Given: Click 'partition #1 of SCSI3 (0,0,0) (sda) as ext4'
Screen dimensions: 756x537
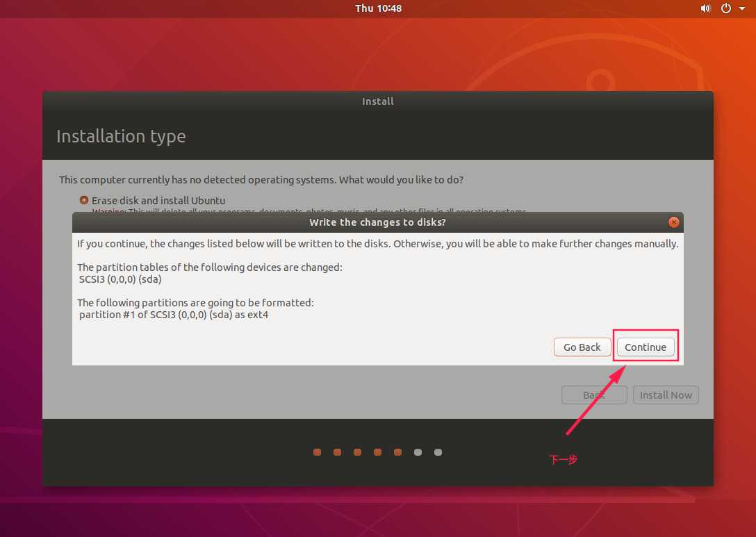Looking at the screenshot, I should pos(174,315).
